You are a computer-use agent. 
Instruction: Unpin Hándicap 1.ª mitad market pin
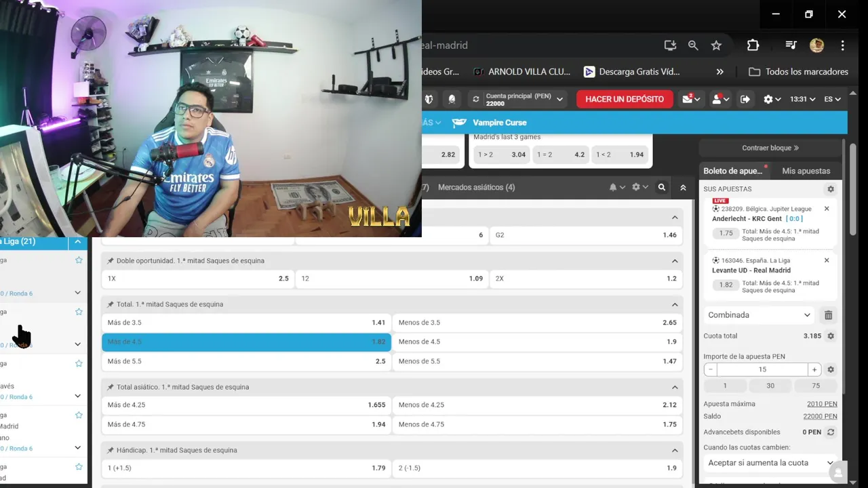tap(111, 450)
